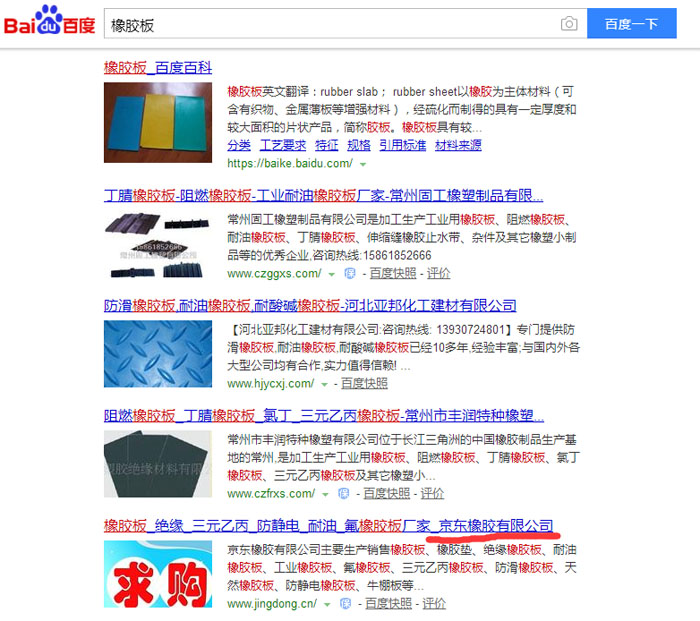Expand the dropdown arrow after www.czggxs.com
Screen dimensions: 700x621
coord(331,274)
